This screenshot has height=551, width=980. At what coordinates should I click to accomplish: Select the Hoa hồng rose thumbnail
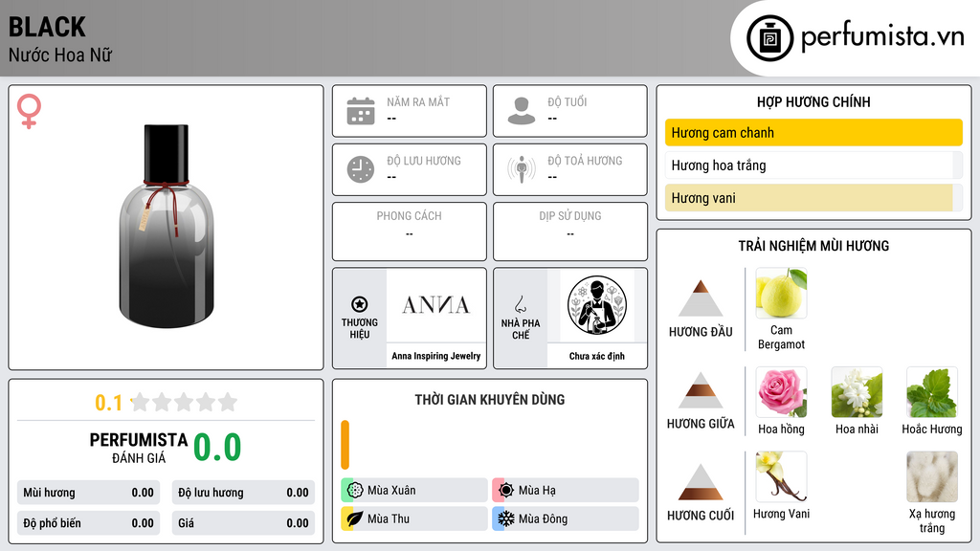781,392
